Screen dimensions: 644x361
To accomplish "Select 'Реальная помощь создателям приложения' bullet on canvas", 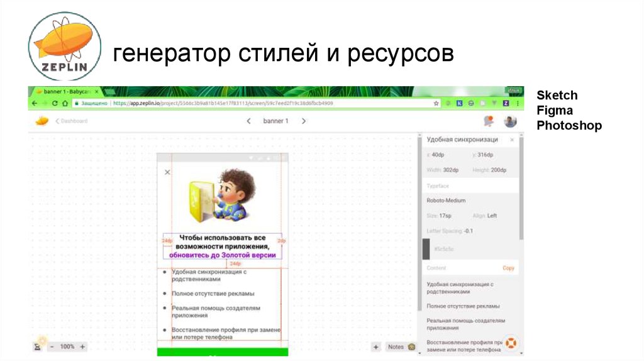I will [216, 312].
